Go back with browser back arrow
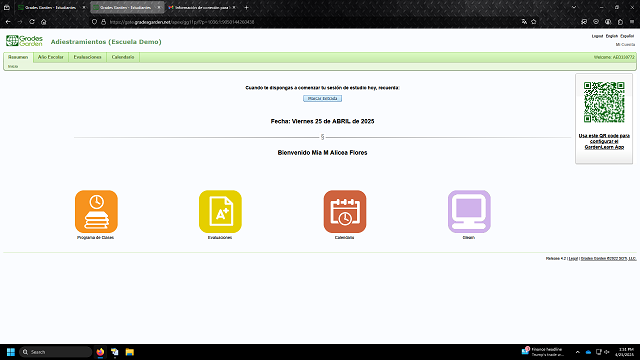This screenshot has height=360, width=640. 8,22
